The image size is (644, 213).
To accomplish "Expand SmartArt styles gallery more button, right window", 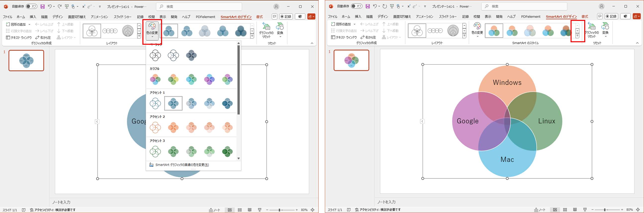I will coord(577,36).
